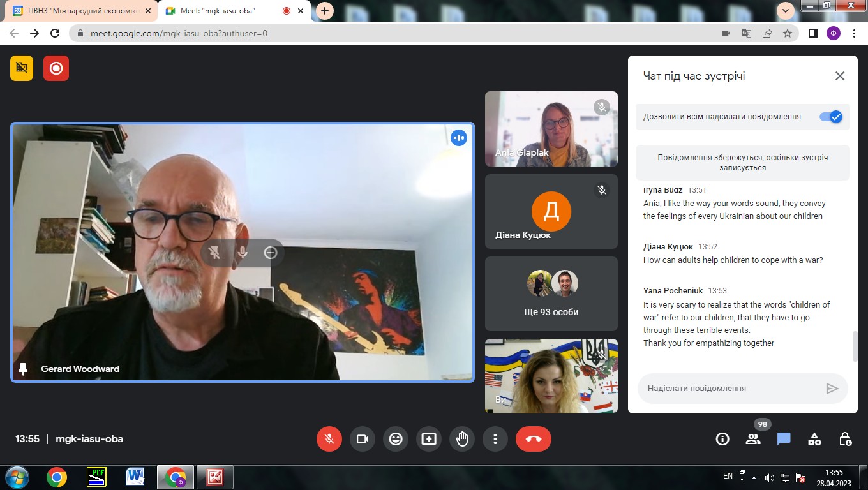Click the audio activity indicator on Gerard's tile

click(x=459, y=138)
